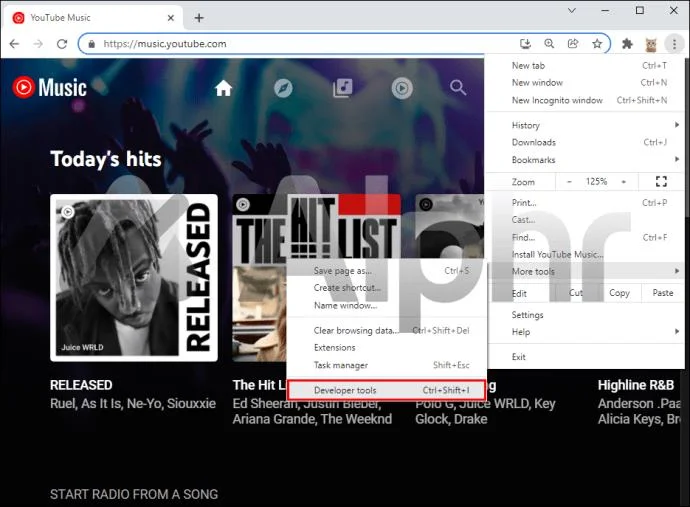Click the RELEASED playlist title link
Image resolution: width=690 pixels, height=507 pixels.
coord(81,385)
